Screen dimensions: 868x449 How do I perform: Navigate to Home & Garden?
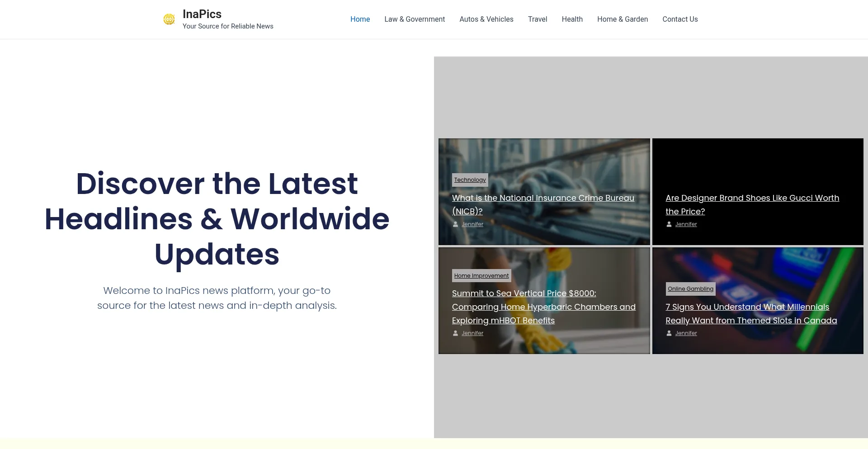(622, 19)
